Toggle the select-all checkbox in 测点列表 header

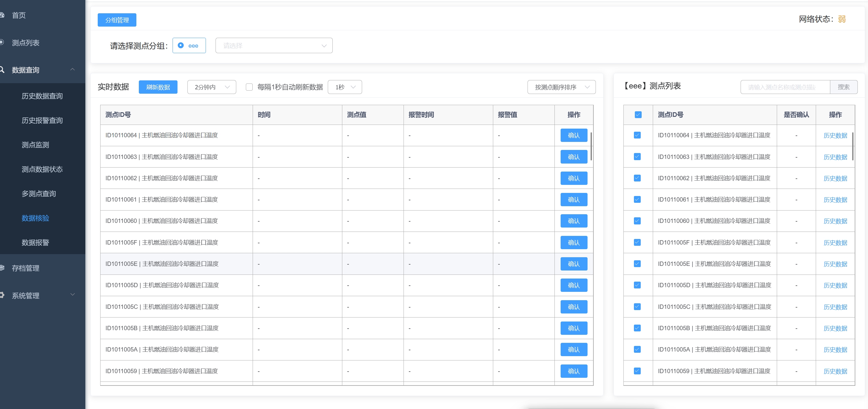[638, 115]
